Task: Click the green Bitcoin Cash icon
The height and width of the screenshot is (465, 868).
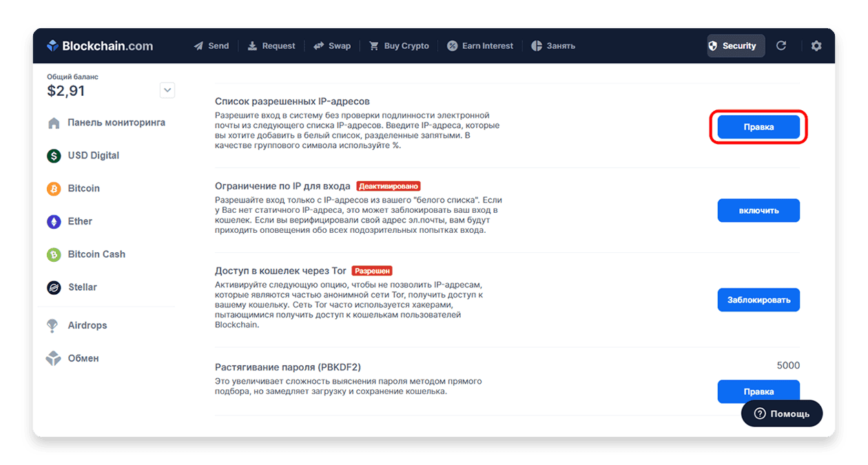Action: tap(54, 255)
